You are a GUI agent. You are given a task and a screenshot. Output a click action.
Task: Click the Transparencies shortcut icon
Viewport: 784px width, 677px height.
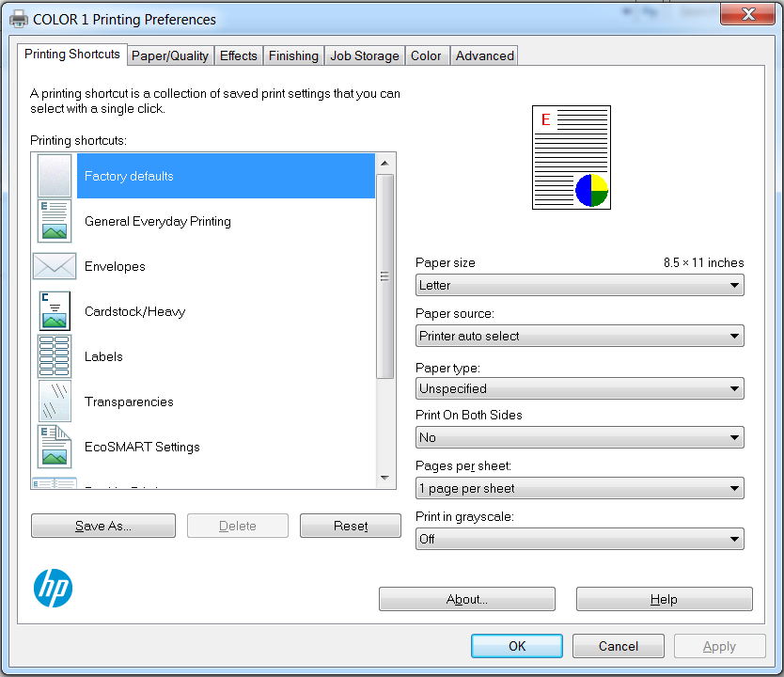click(55, 401)
